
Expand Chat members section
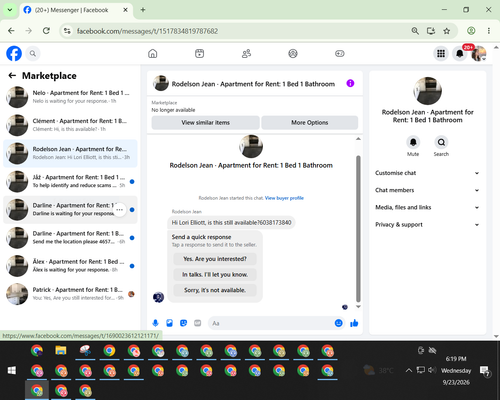pyautogui.click(x=427, y=190)
